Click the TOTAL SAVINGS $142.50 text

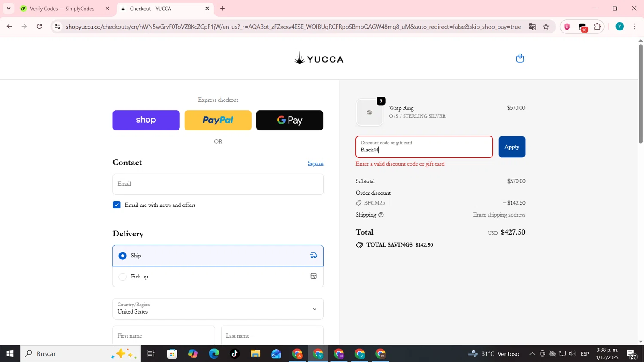[399, 245]
